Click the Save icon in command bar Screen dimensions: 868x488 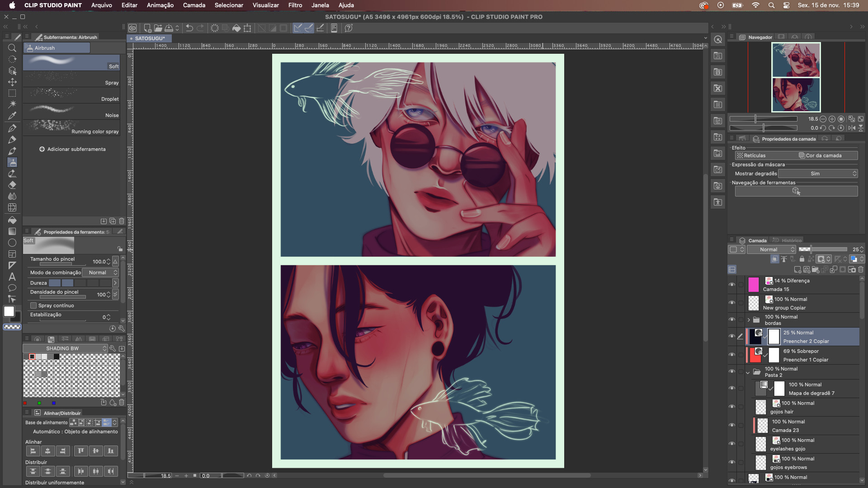point(169,28)
